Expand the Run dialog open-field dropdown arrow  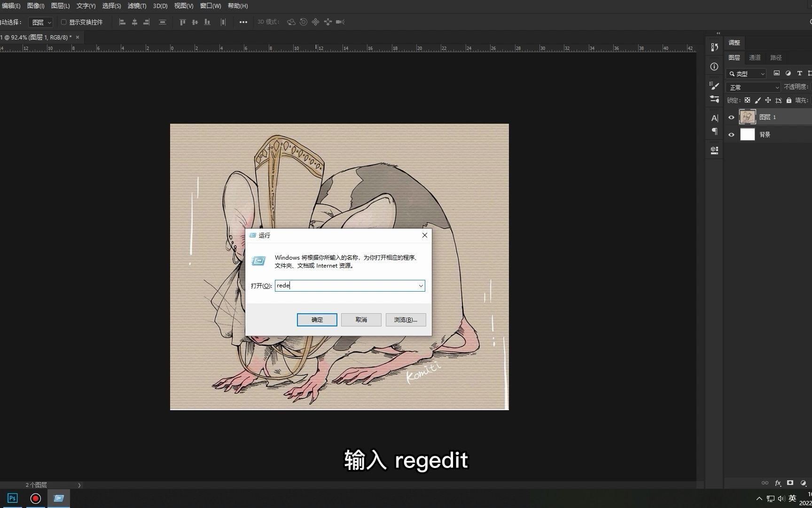(421, 286)
